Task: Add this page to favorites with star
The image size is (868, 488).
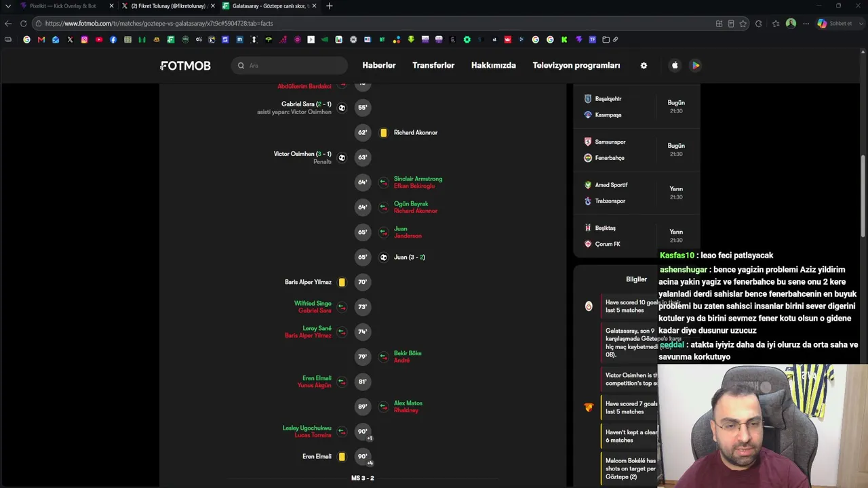Action: click(743, 24)
